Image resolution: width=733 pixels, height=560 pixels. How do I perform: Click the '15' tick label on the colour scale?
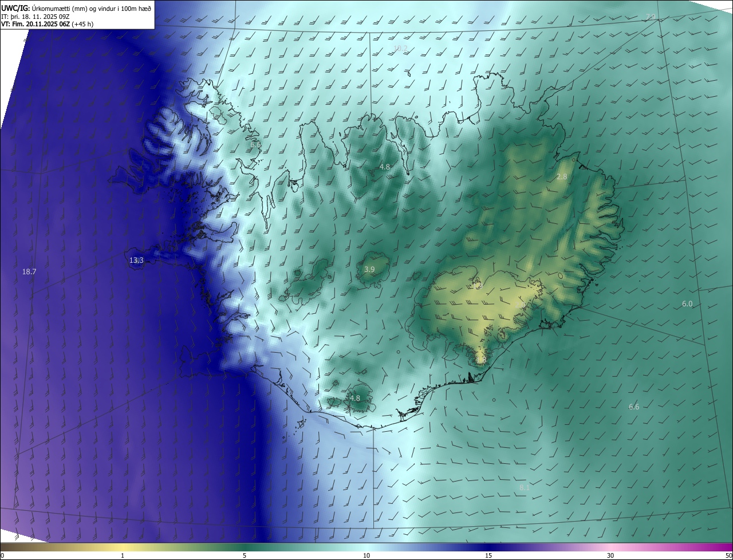pos(488,555)
